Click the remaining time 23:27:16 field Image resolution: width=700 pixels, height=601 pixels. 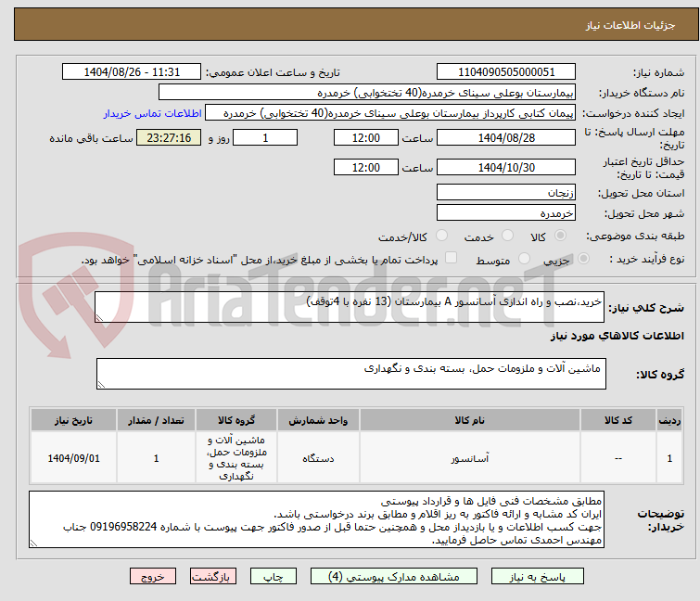click(x=169, y=137)
